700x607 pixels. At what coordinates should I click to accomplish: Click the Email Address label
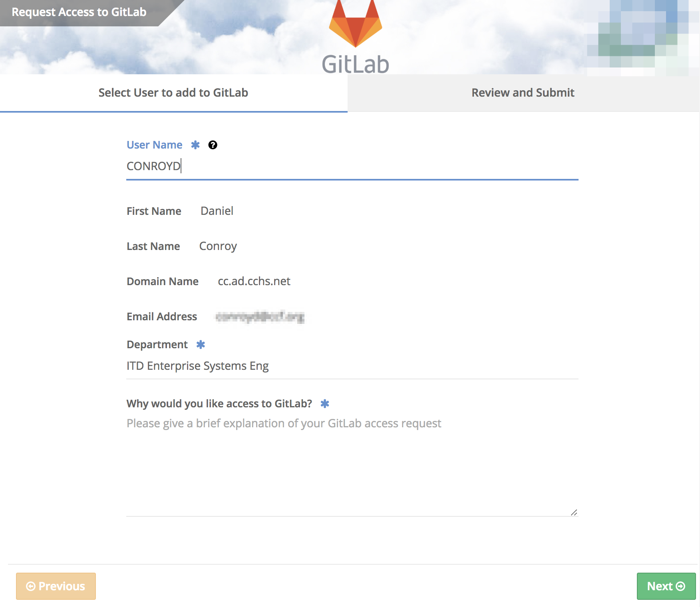162,317
